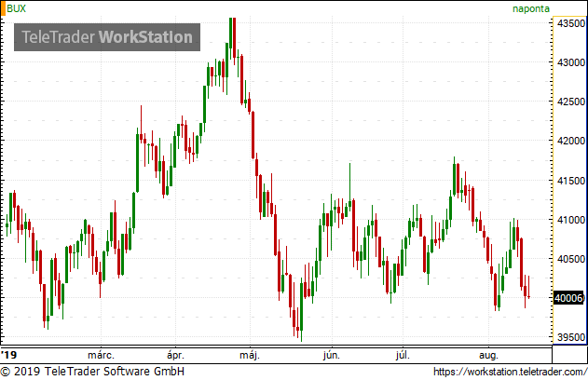Click the jún. month label
The image size is (588, 380).
point(332,355)
